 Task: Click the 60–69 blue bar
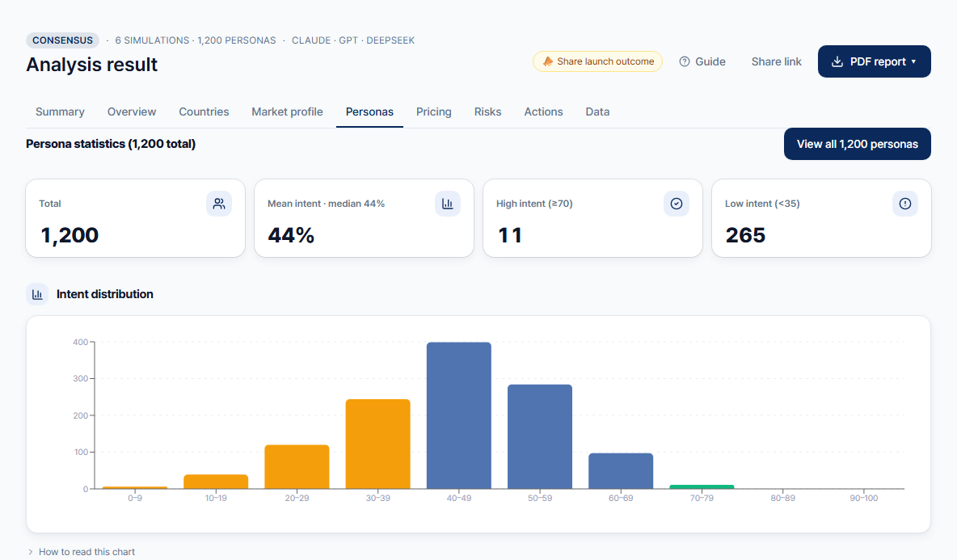(x=621, y=471)
